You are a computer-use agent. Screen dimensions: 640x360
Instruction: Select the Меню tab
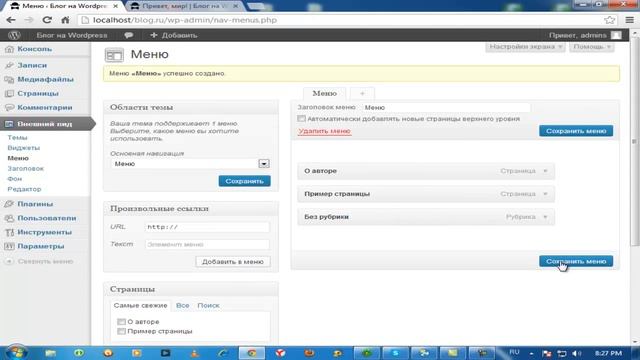[x=324, y=93]
